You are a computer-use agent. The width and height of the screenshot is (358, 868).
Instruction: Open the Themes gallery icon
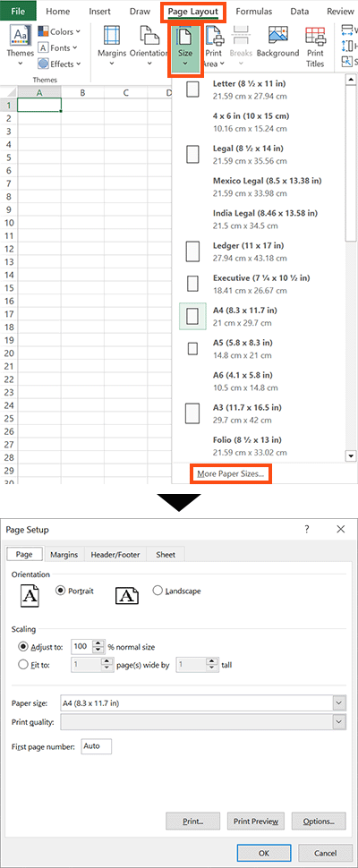pyautogui.click(x=20, y=37)
